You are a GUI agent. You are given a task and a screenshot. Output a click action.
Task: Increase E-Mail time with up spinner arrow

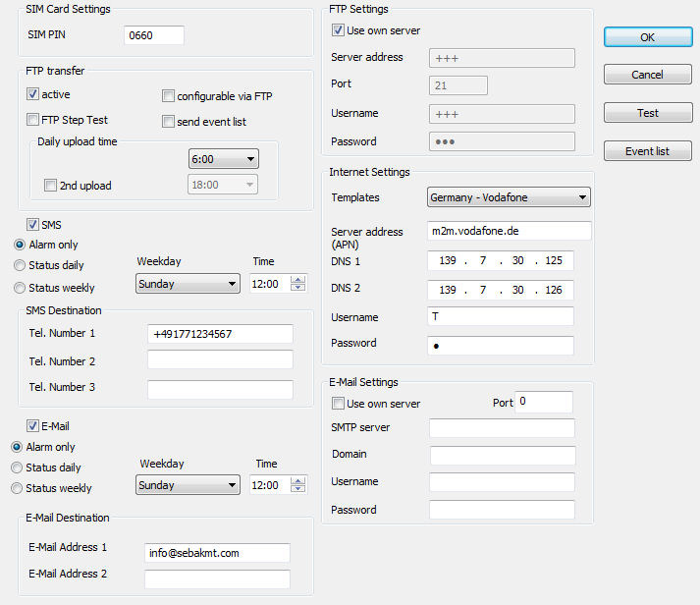point(297,481)
